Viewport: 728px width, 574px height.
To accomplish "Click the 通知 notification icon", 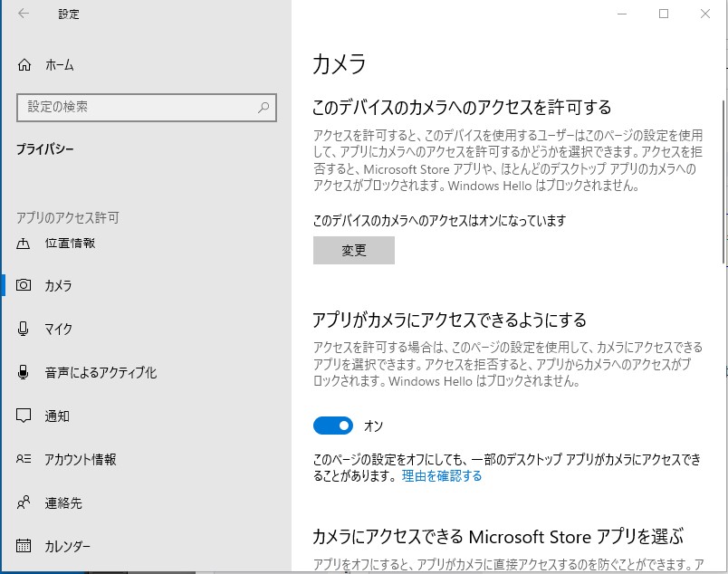I will 24,416.
